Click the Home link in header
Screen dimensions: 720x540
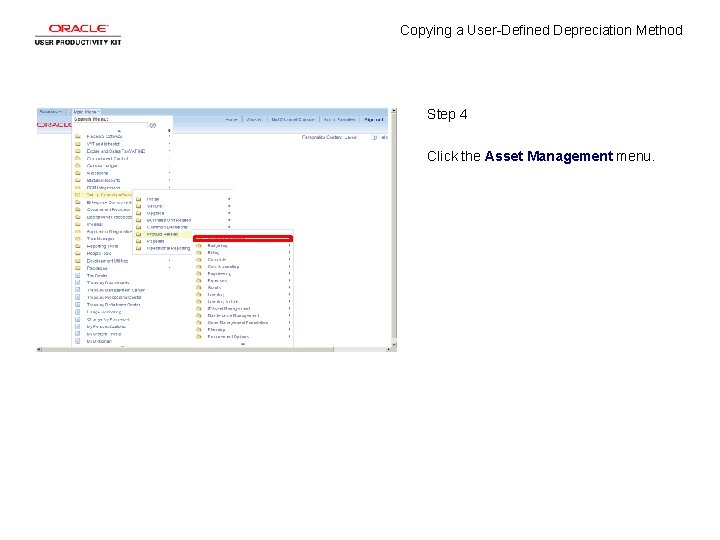point(231,120)
